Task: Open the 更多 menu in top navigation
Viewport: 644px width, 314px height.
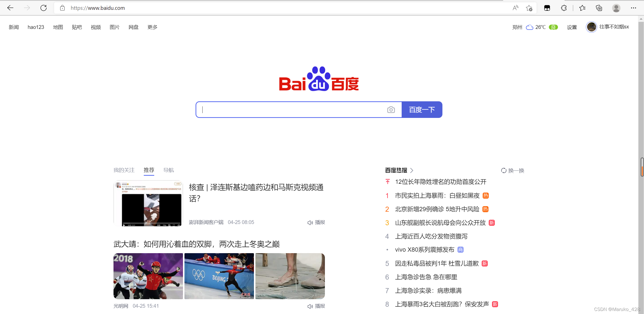Action: (x=152, y=27)
